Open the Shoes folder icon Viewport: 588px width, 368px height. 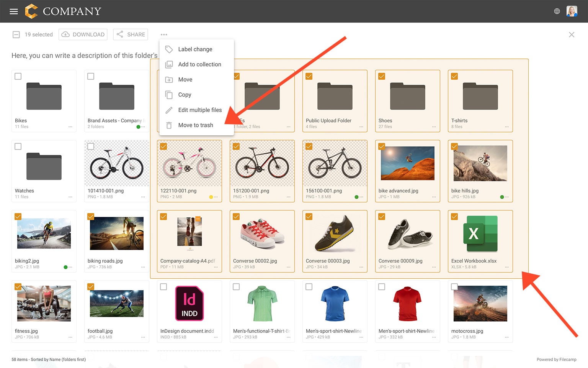(x=408, y=96)
